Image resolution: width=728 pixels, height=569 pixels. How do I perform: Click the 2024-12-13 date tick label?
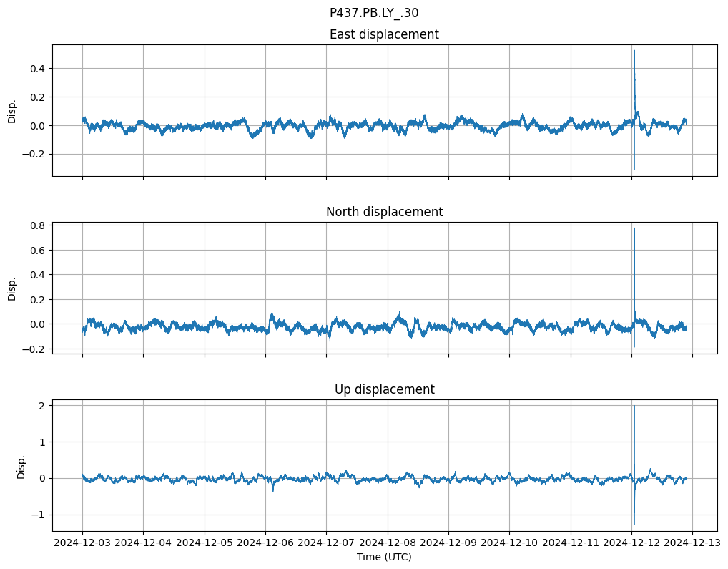[692, 543]
